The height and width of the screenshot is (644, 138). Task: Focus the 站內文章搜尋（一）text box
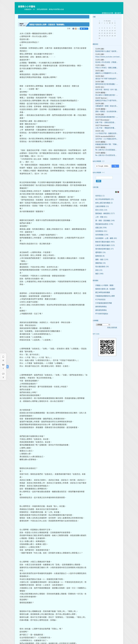tap(104, 178)
